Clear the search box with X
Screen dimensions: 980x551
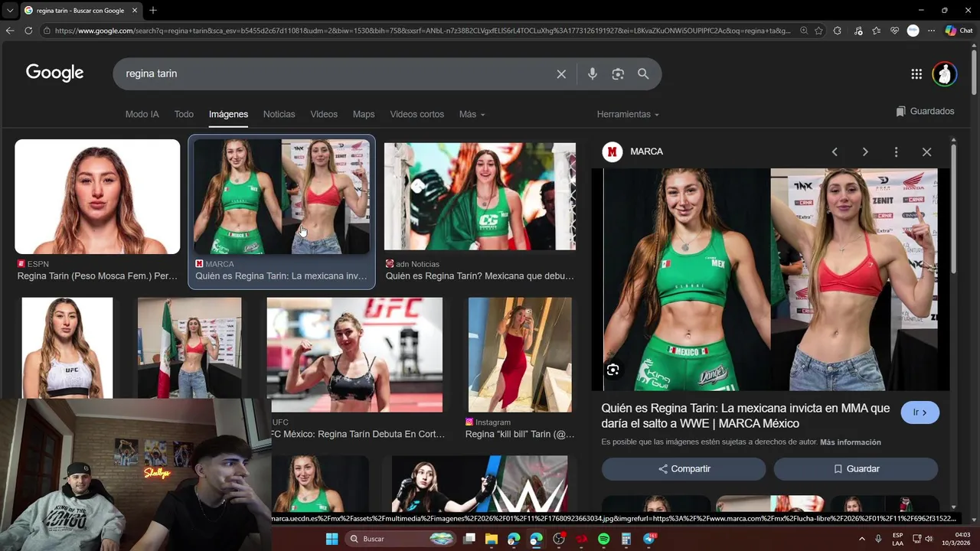pos(561,74)
